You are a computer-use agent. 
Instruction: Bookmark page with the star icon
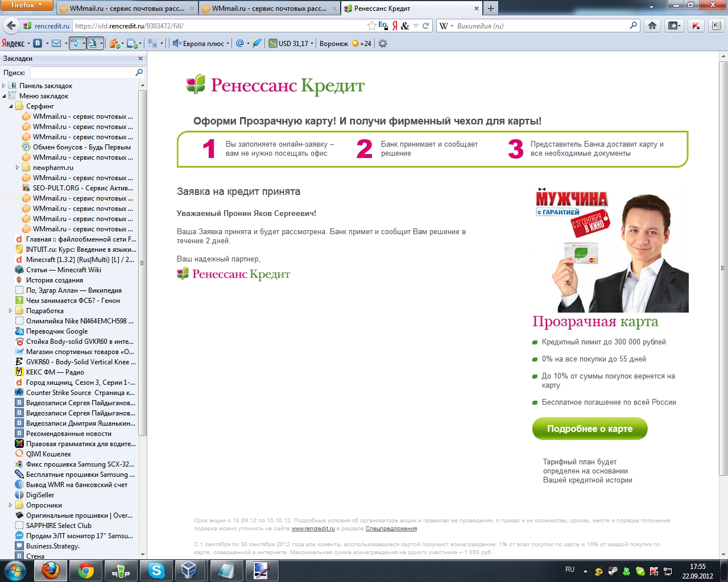pos(371,26)
